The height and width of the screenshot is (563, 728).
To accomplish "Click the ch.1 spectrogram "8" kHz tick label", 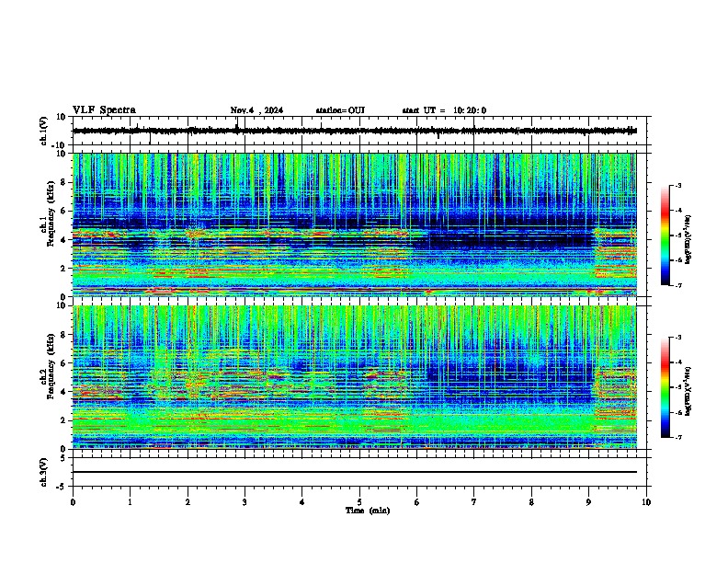I will [x=63, y=182].
